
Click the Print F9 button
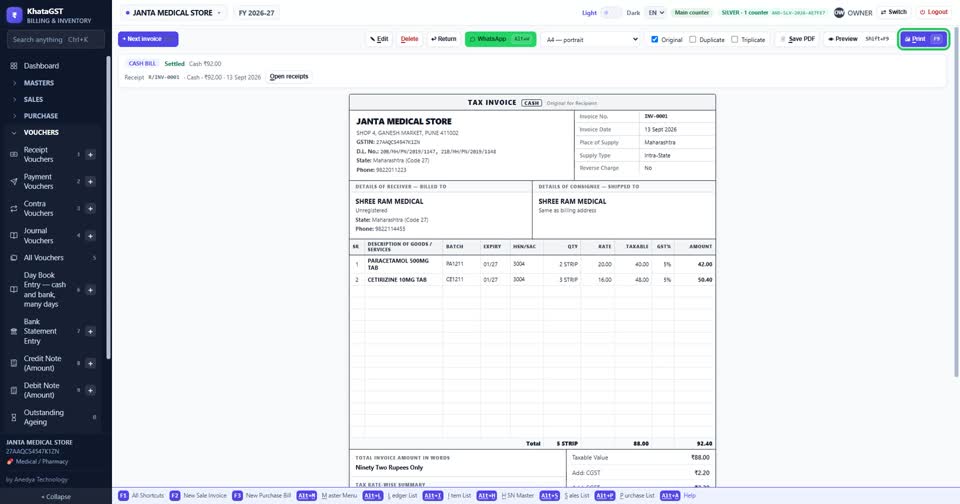[923, 39]
